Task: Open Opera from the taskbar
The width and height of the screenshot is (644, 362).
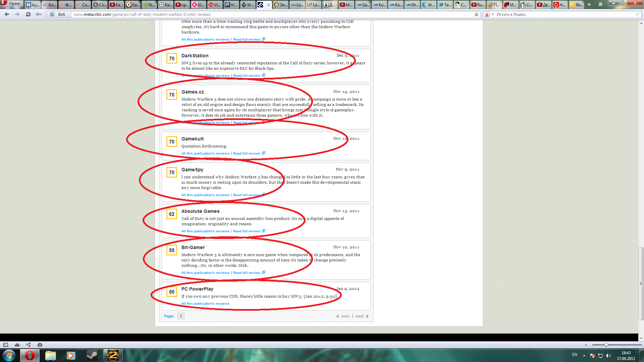Action: pyautogui.click(x=30, y=355)
